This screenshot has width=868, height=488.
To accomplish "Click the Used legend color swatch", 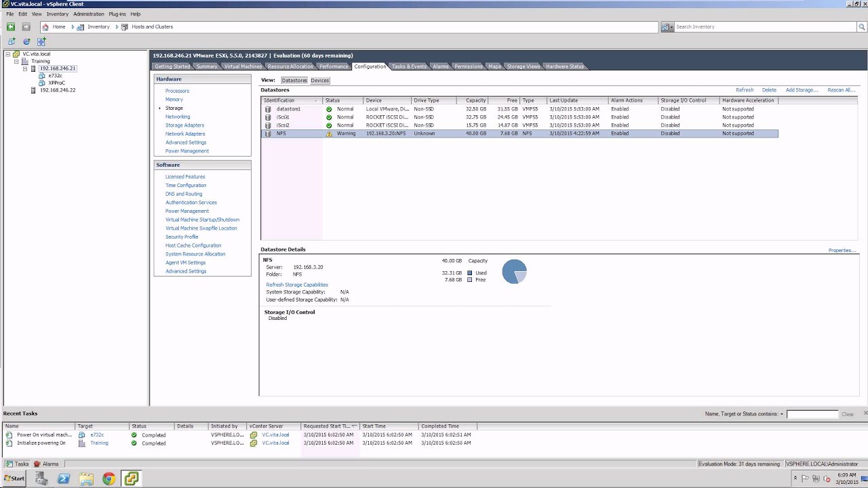I will (x=470, y=273).
